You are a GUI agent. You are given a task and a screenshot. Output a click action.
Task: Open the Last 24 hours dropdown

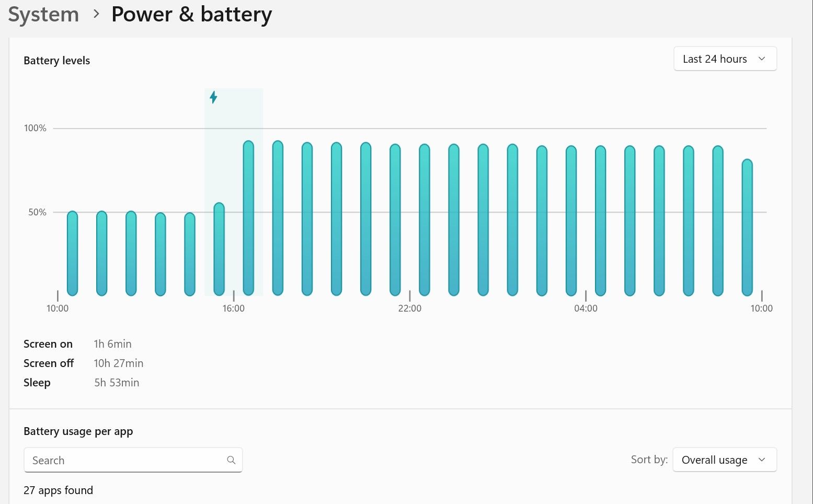coord(725,59)
